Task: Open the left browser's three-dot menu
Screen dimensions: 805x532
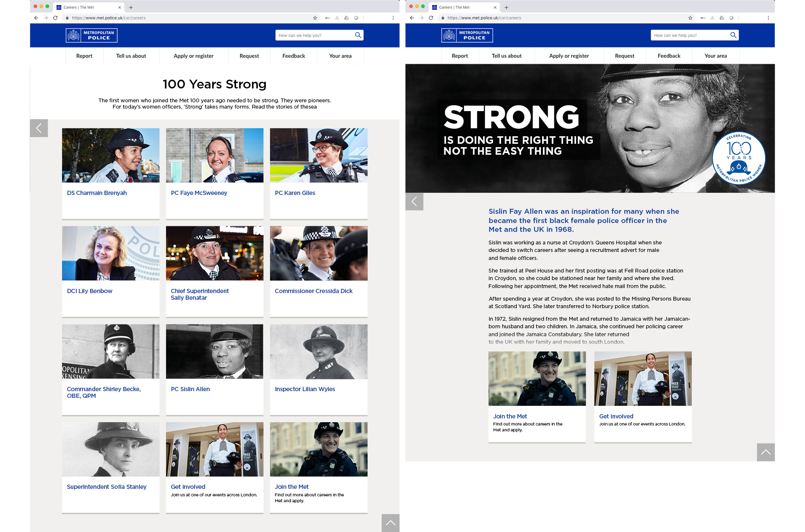Action: coord(393,18)
